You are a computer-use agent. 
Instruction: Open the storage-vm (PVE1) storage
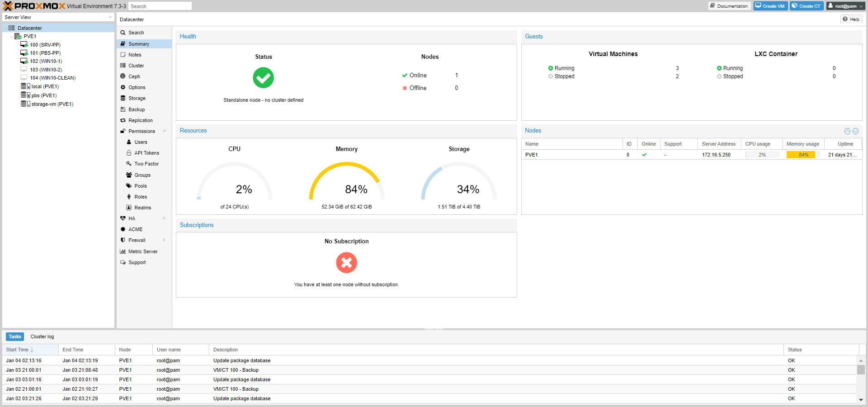coord(52,104)
